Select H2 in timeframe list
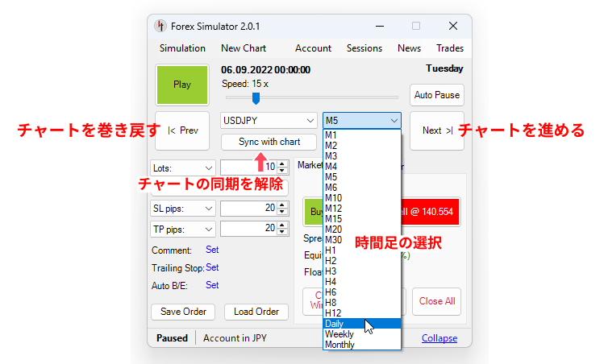Viewport: 604px width, 364px height. tap(362, 261)
